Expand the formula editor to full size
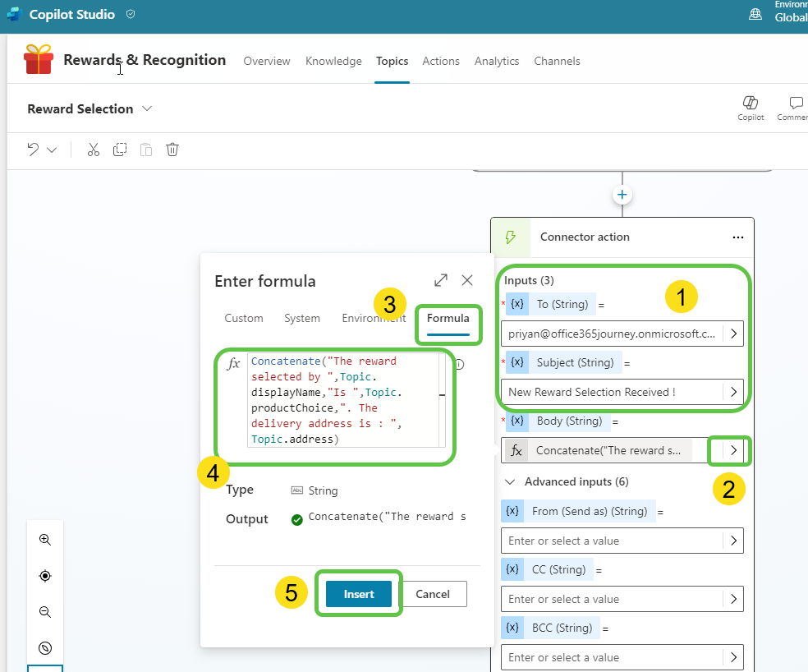 [x=441, y=280]
